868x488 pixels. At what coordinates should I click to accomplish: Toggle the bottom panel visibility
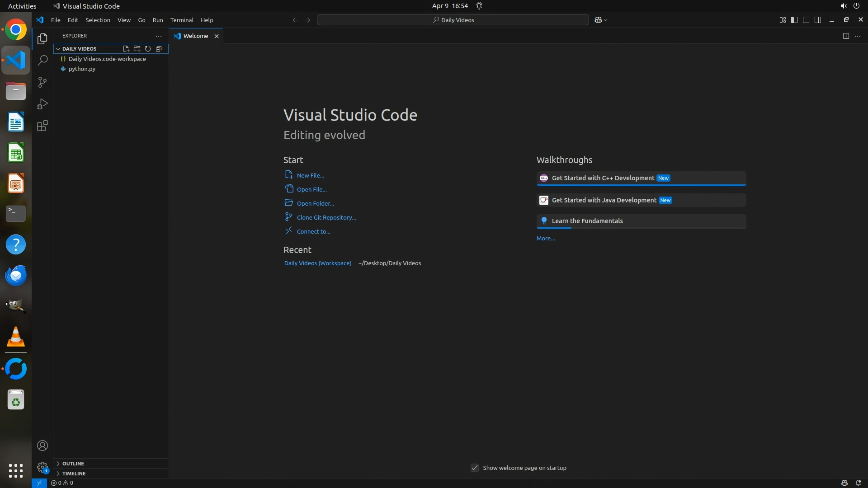(806, 20)
